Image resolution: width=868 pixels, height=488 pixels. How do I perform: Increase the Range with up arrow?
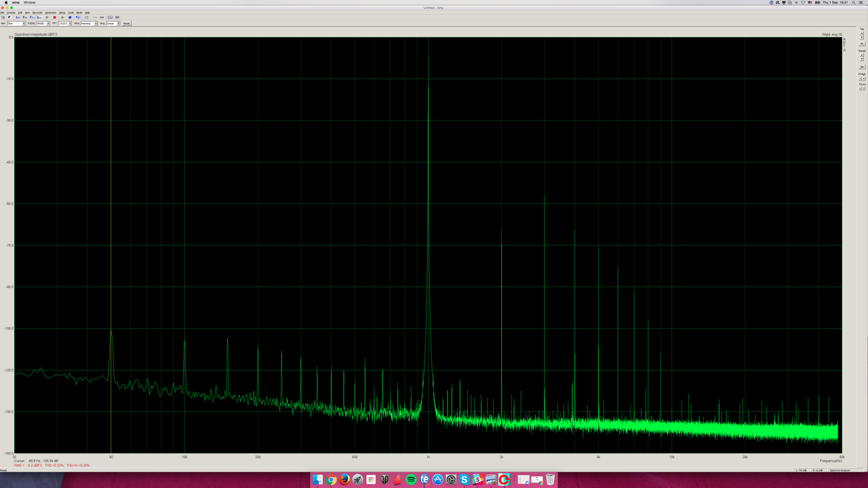pos(862,55)
